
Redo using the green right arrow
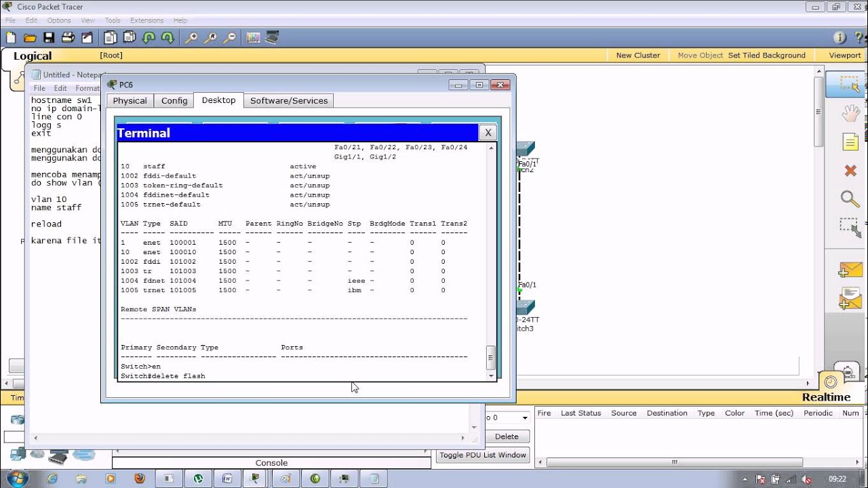click(167, 38)
